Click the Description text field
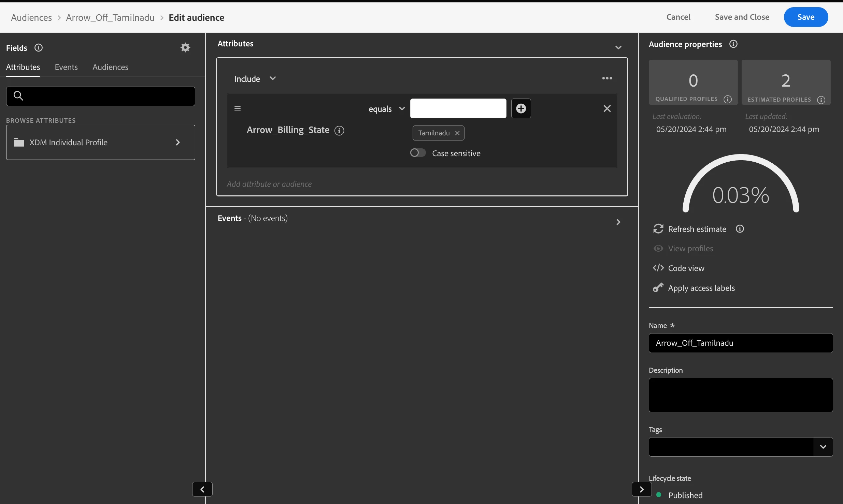Screen dimensions: 843x504 point(740,395)
